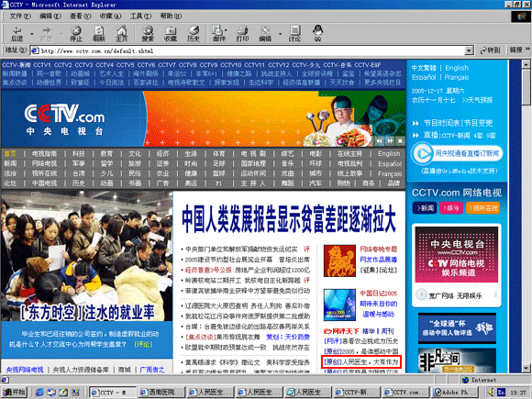Open the 文件 (File) menu
This screenshot has width=532, height=399.
click(x=20, y=16)
